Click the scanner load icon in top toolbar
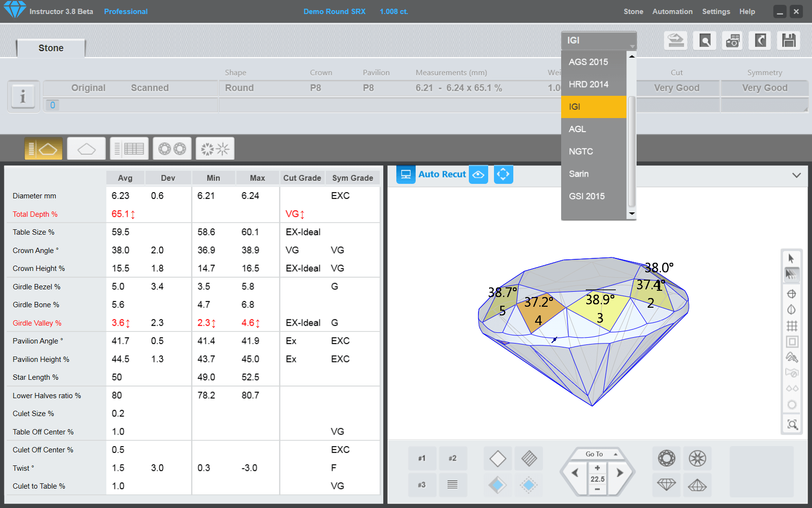 coord(676,41)
